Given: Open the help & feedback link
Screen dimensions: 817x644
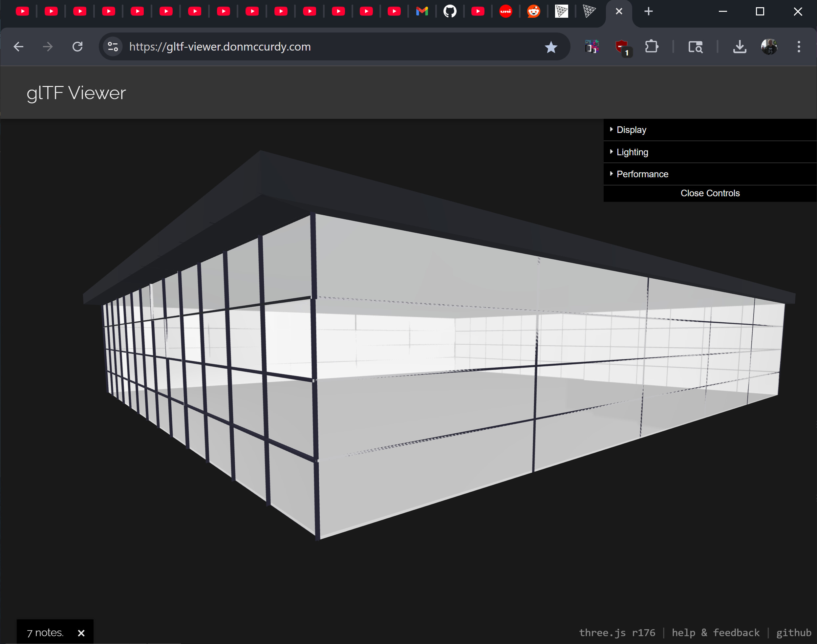Looking at the screenshot, I should (716, 633).
